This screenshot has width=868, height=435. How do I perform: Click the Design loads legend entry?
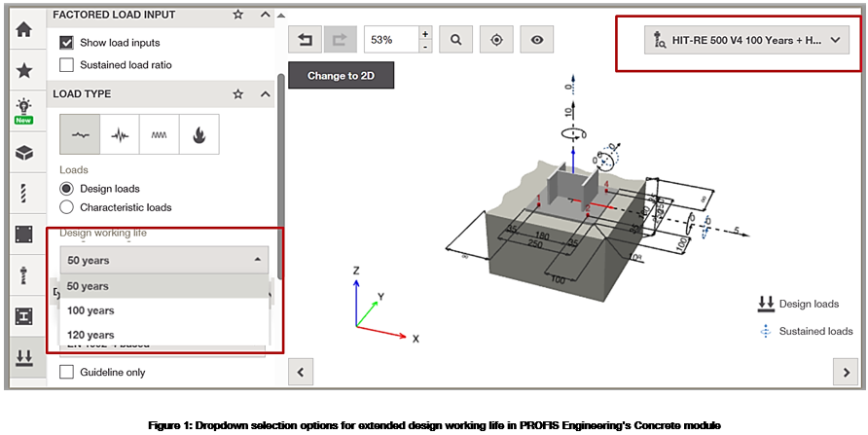click(798, 304)
